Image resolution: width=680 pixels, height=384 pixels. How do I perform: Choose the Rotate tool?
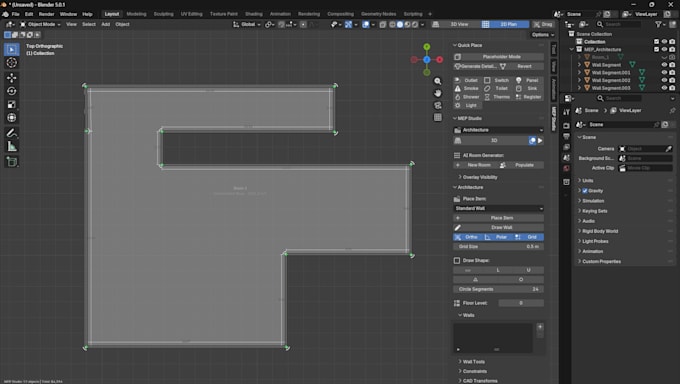coord(12,91)
